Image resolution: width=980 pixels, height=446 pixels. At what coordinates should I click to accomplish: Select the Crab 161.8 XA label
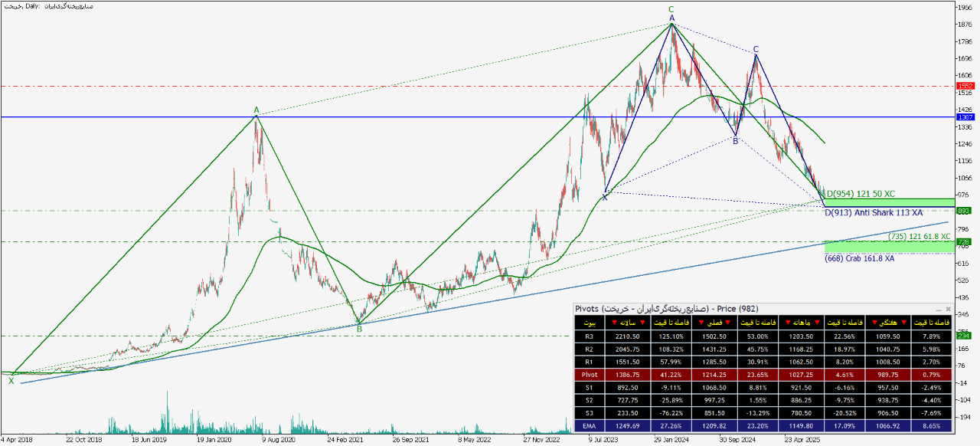coord(859,258)
